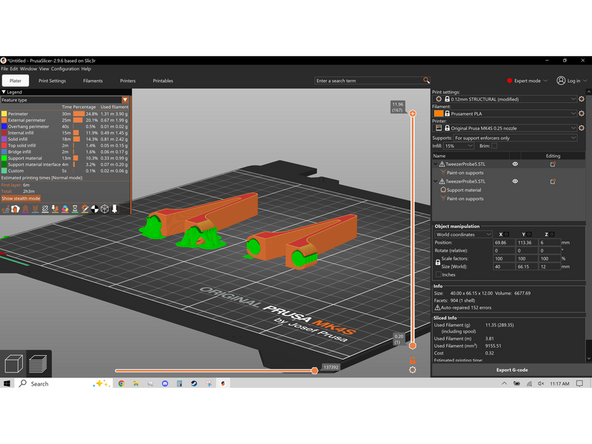The width and height of the screenshot is (592, 444).
Task: Switch to 3D editor view cube icon
Action: click(14, 364)
